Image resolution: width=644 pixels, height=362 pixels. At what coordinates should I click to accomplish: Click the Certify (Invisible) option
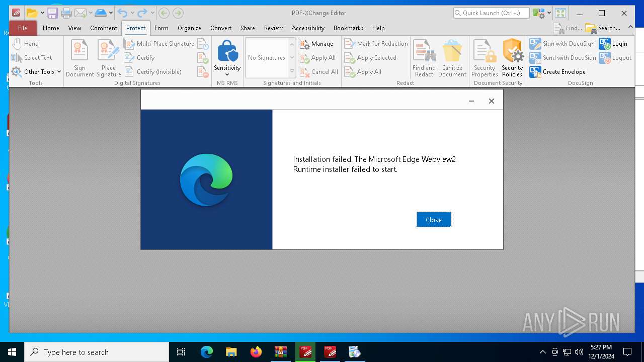153,72
